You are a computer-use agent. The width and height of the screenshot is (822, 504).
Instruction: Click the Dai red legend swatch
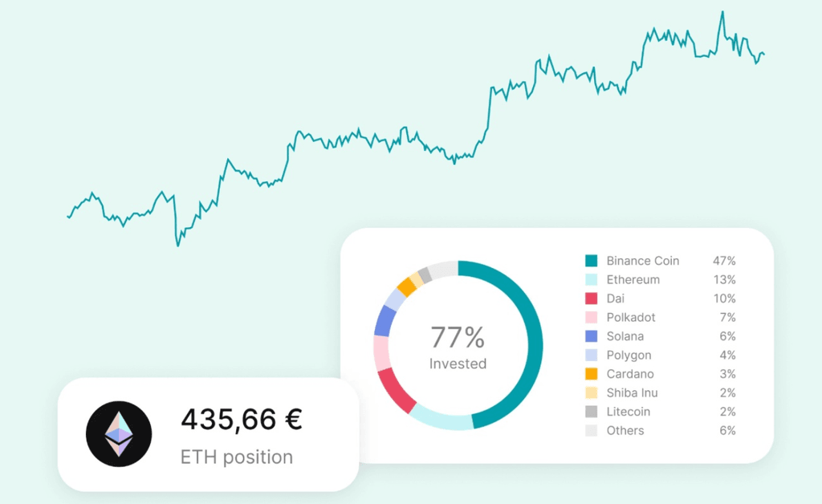click(x=592, y=299)
